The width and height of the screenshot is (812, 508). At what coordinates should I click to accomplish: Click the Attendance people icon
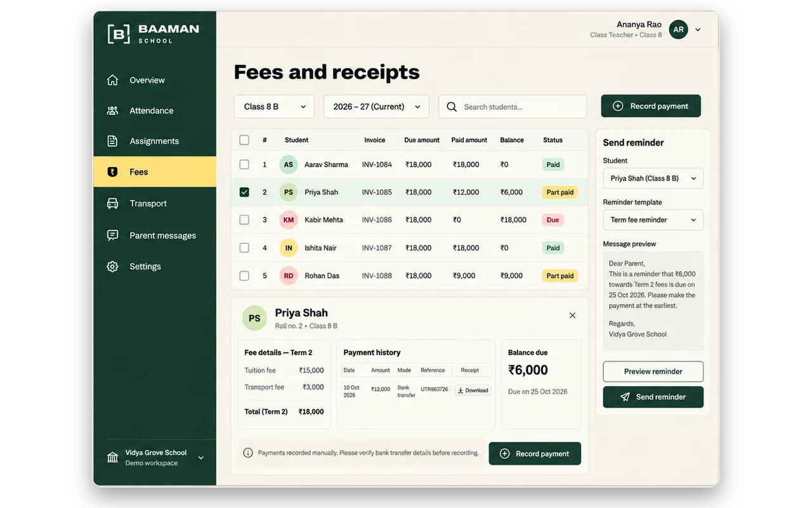113,110
